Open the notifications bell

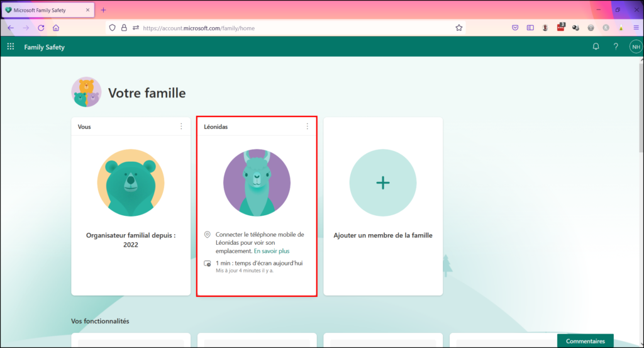pos(596,47)
